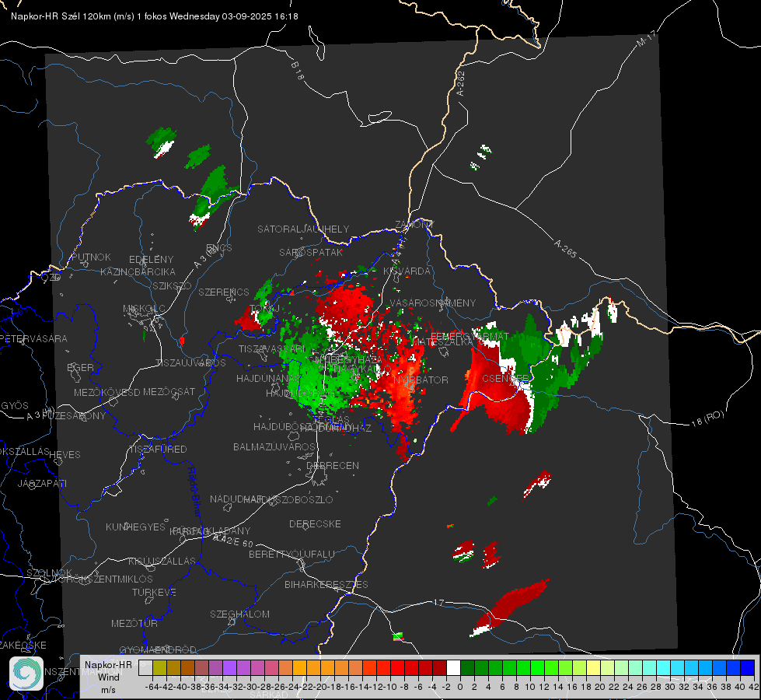The image size is (761, 700).
Task: Click the '42' legend value
Action: coord(753,687)
